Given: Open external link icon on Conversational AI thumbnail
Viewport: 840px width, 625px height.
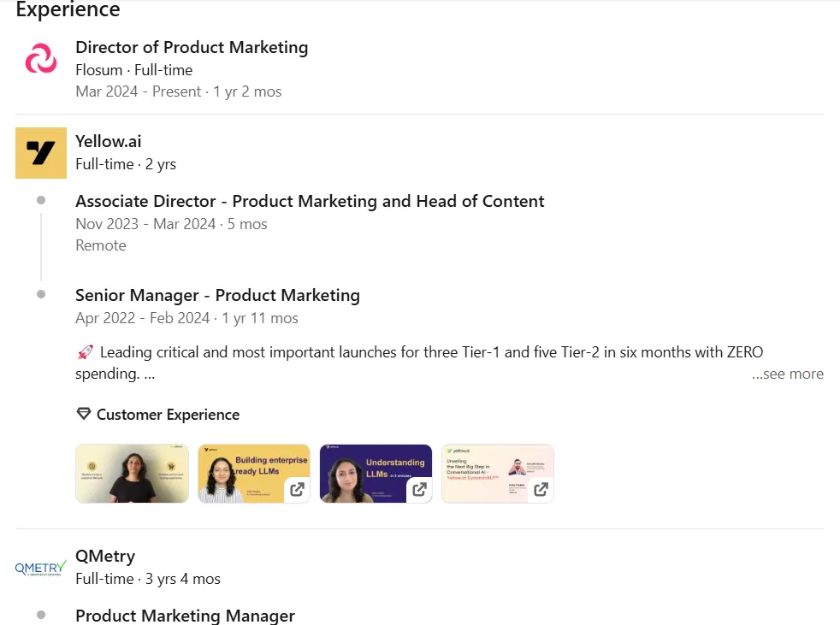Looking at the screenshot, I should click(541, 489).
